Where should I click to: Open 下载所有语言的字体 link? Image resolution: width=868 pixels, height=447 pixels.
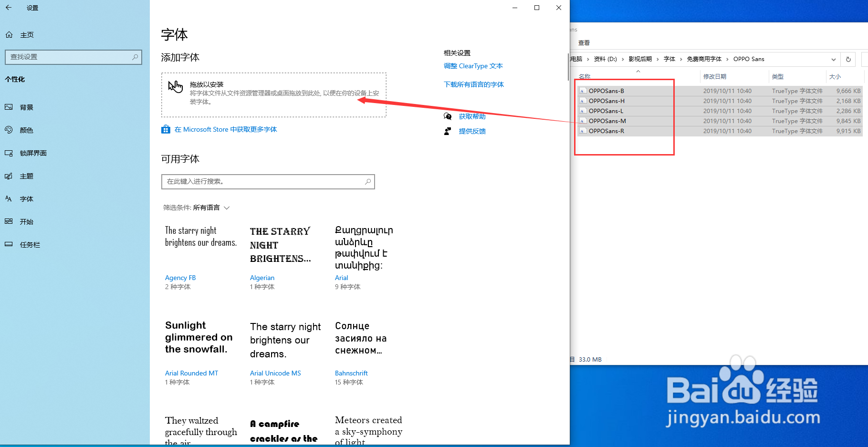474,84
